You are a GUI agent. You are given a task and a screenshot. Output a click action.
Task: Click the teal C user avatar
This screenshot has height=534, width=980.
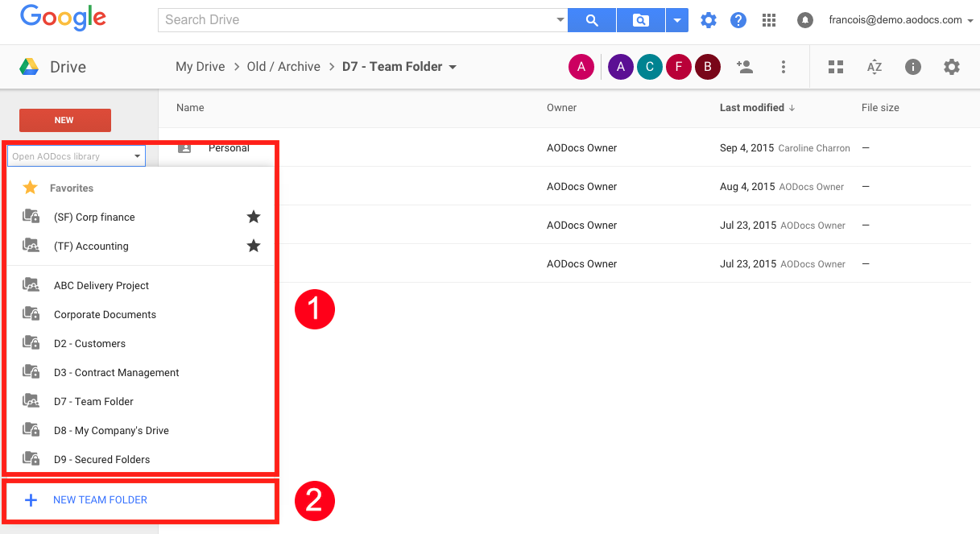(650, 67)
